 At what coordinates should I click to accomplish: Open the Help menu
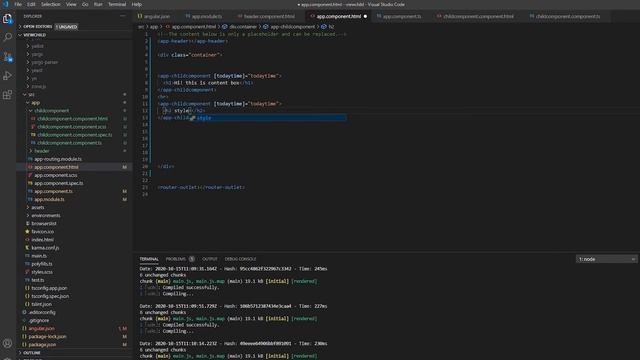click(x=137, y=4)
